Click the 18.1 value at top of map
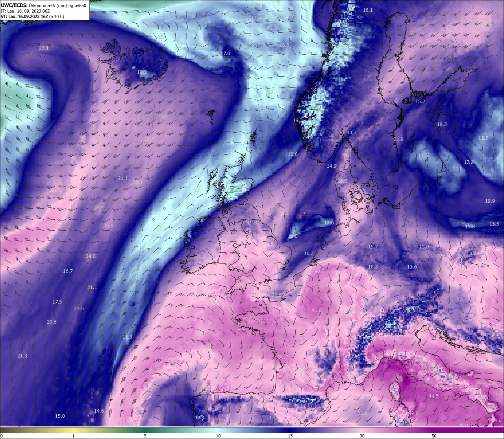This screenshot has height=439, width=504. 368,10
